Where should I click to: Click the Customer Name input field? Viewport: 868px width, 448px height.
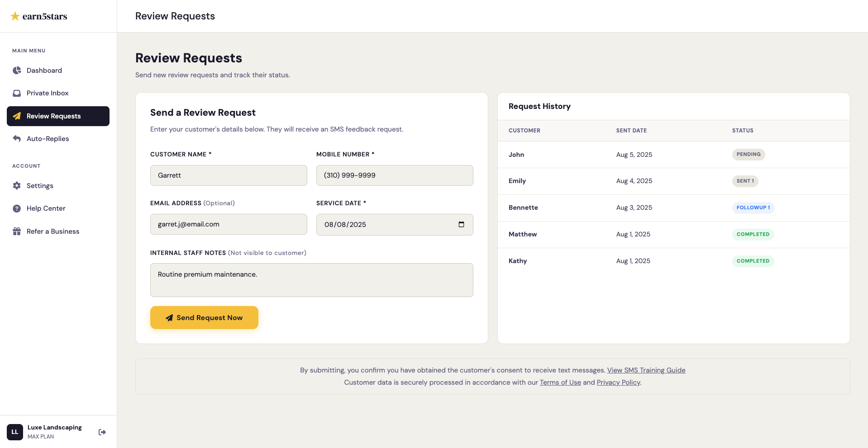click(x=228, y=175)
